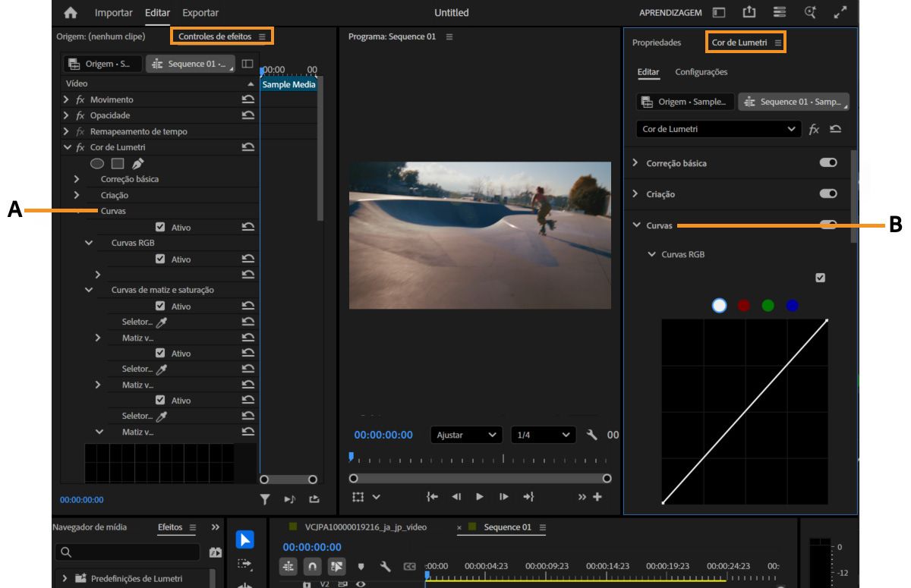
Task: Turn off the Correção básica switch
Action: (x=827, y=162)
